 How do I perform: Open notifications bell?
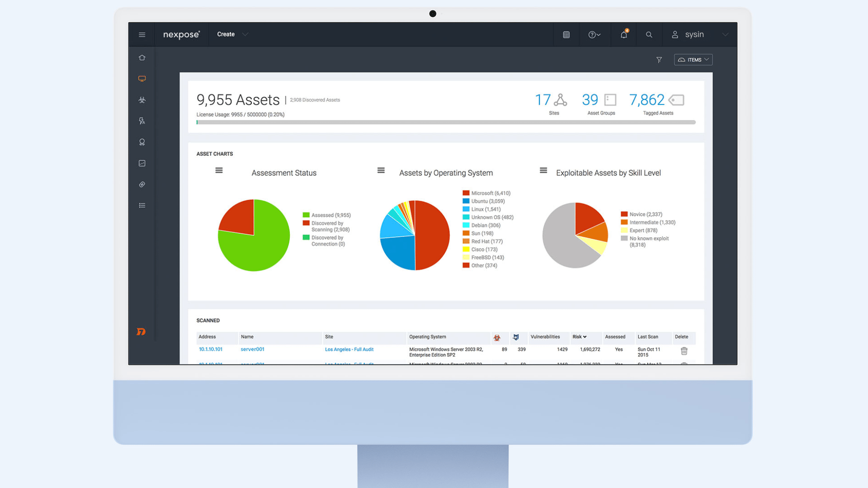coord(624,34)
